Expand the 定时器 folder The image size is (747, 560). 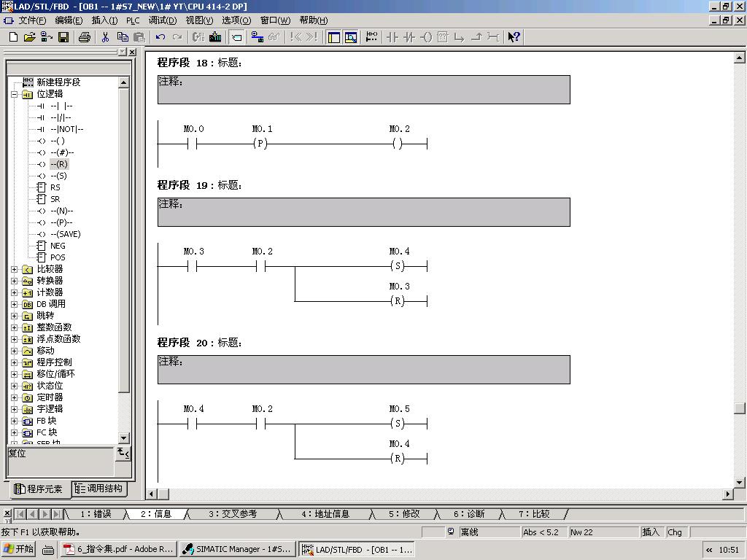(x=15, y=397)
